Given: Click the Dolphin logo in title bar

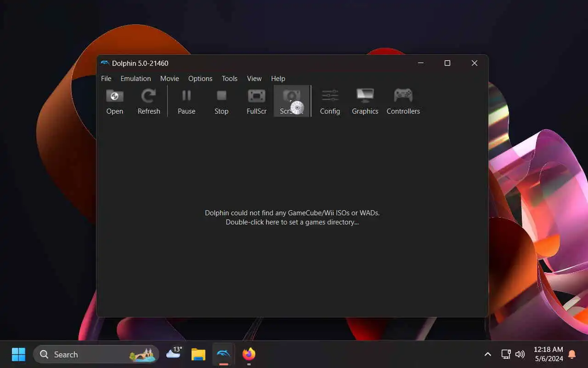Looking at the screenshot, I should pyautogui.click(x=105, y=63).
